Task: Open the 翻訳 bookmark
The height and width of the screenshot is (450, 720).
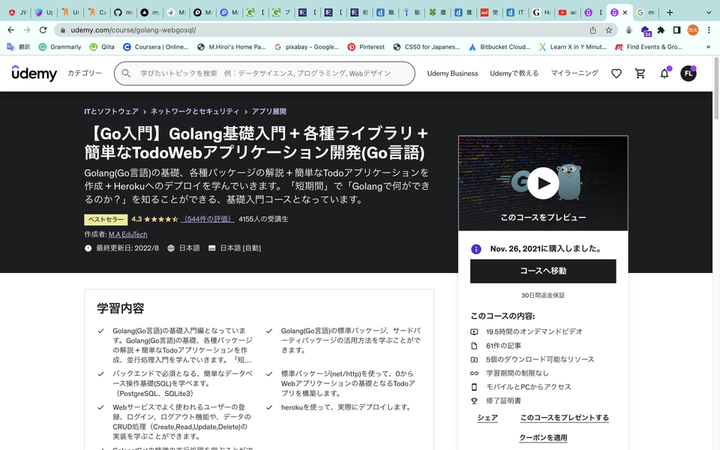Action: click(x=18, y=47)
